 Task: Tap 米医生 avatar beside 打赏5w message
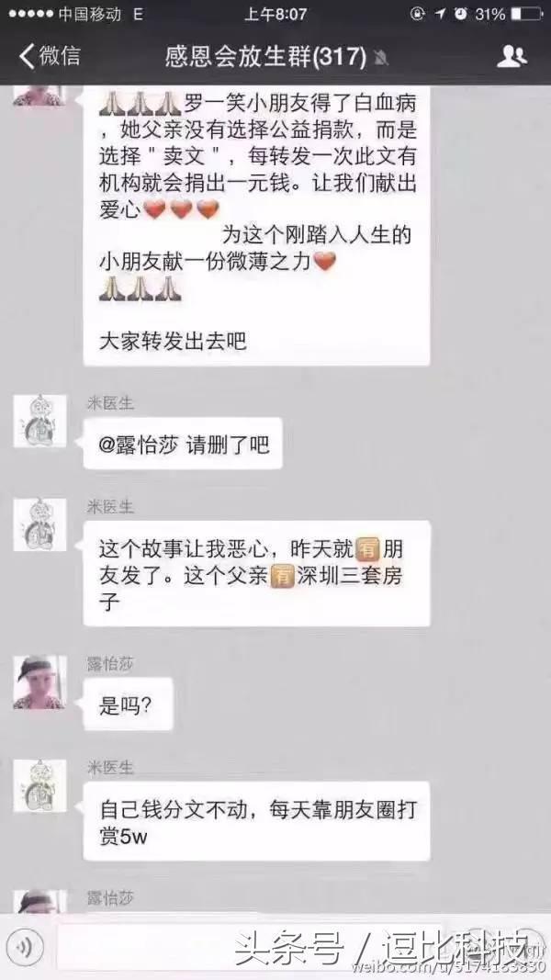coord(40,786)
